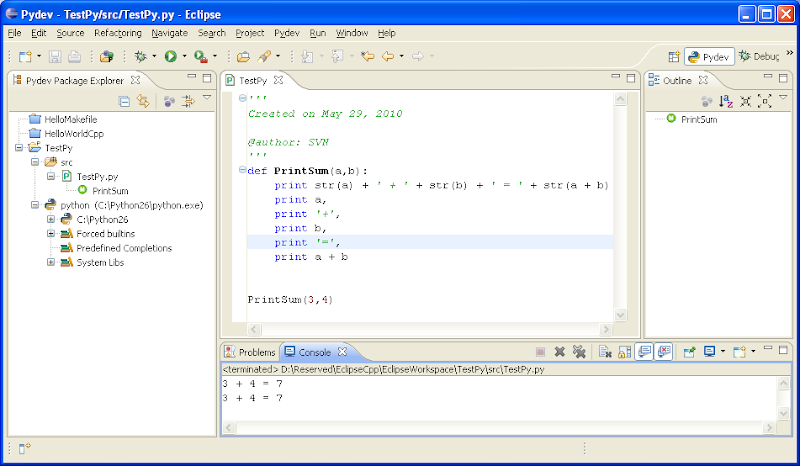Open the Debug launch dropdown arrow
The height and width of the screenshot is (466, 800).
154,56
